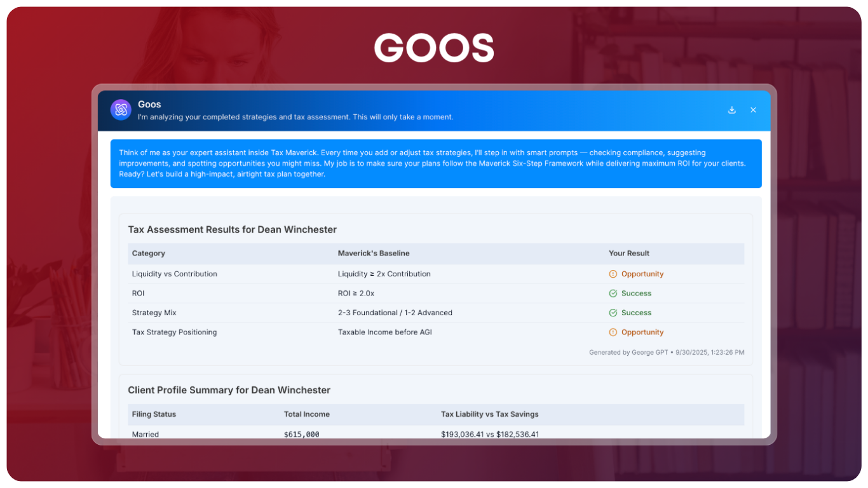Click the Success checkmark icon for ROI
This screenshot has width=868, height=488.
612,293
